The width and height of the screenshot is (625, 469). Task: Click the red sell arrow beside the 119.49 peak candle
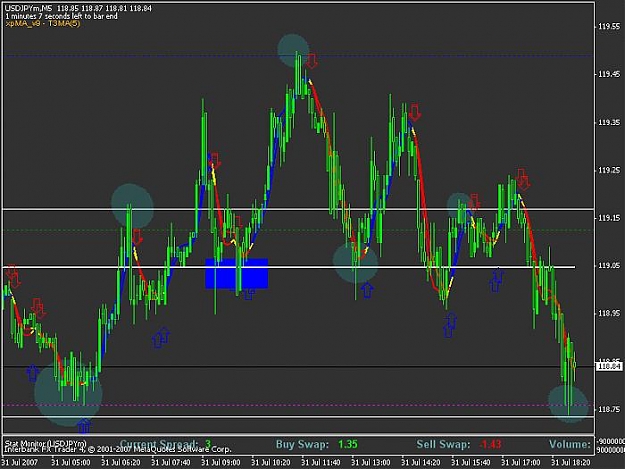[311, 61]
